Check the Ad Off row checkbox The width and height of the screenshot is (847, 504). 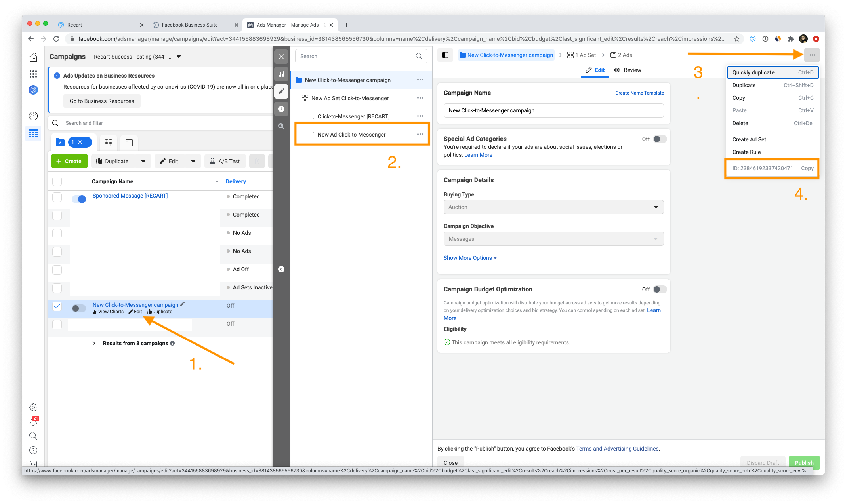(57, 270)
